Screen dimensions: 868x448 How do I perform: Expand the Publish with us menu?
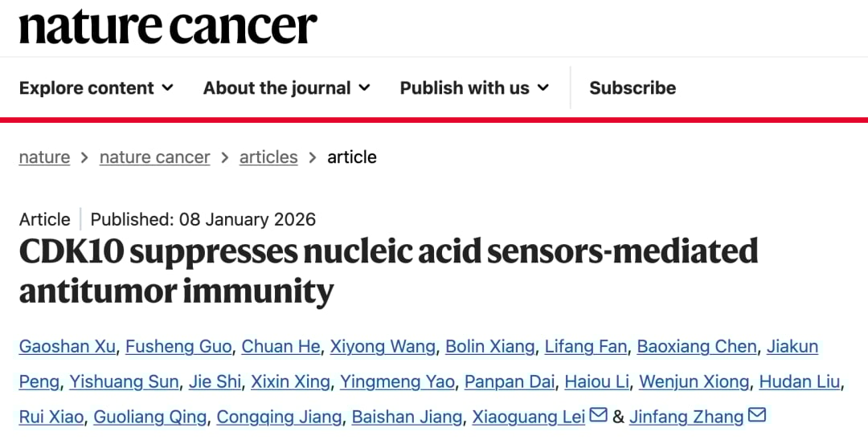pyautogui.click(x=474, y=88)
